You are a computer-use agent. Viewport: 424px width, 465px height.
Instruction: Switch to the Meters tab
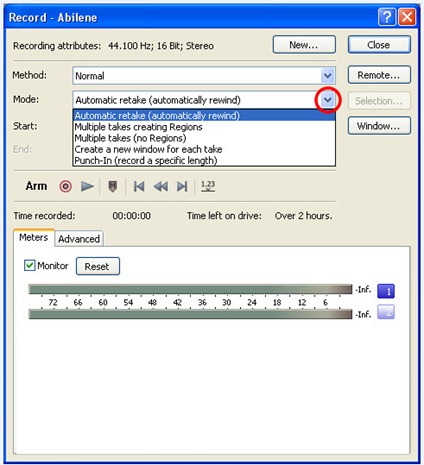tap(33, 237)
